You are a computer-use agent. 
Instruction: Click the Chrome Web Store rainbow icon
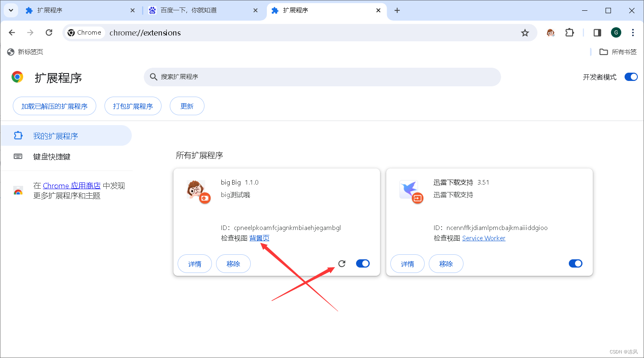pos(18,190)
